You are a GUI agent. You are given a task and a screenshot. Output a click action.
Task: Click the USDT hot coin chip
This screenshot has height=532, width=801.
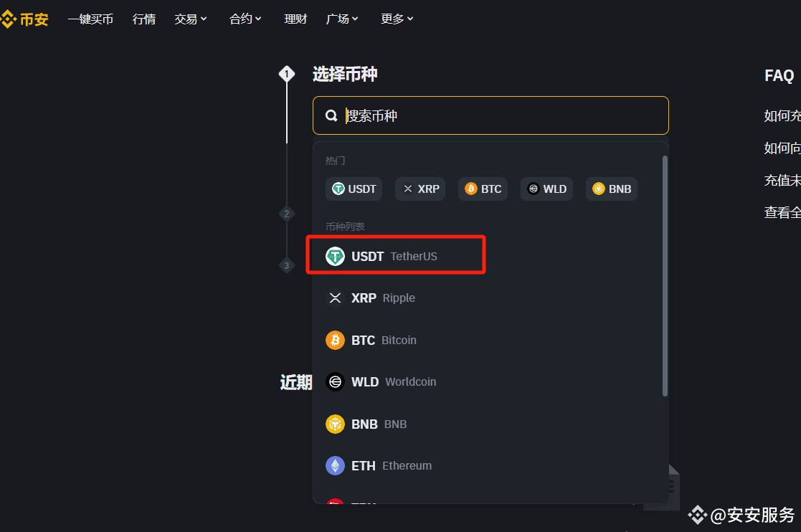tap(354, 189)
